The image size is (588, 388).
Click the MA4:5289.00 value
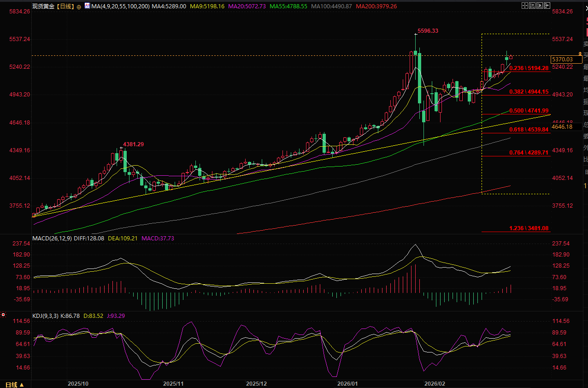pyautogui.click(x=169, y=6)
